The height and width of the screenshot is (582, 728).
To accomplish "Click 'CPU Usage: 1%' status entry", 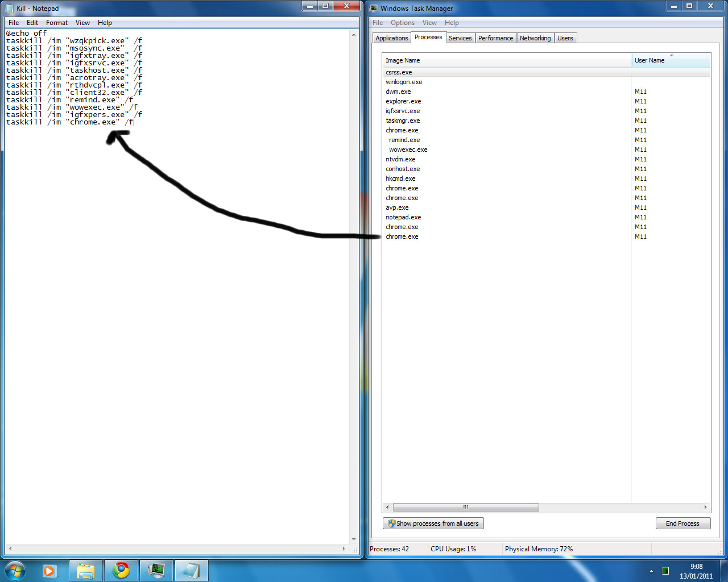I will point(453,549).
